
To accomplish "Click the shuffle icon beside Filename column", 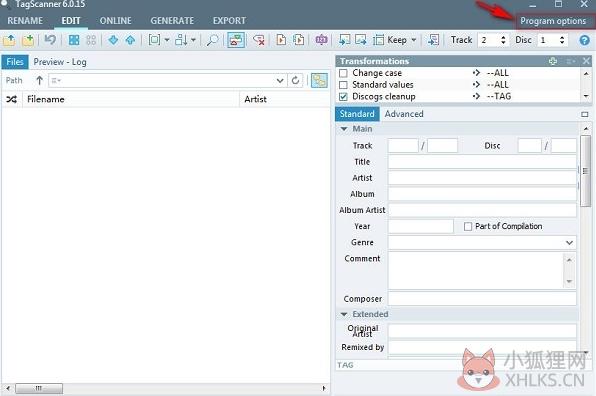I will click(x=11, y=99).
